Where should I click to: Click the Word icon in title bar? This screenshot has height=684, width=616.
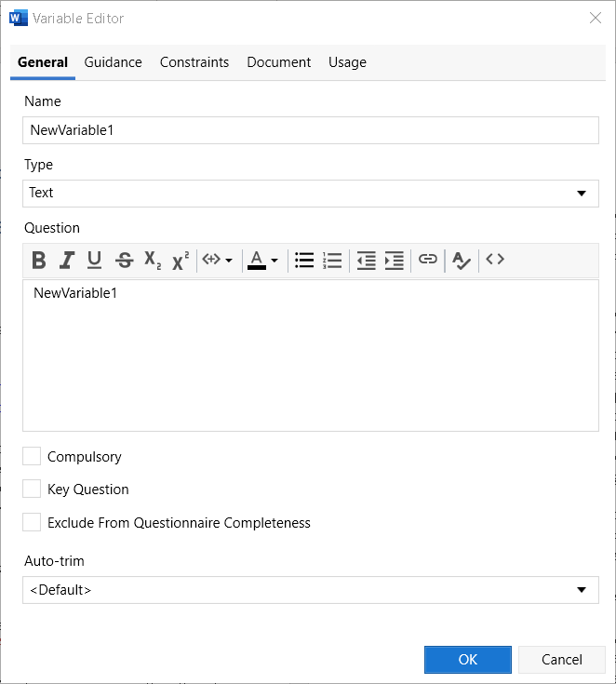point(19,19)
